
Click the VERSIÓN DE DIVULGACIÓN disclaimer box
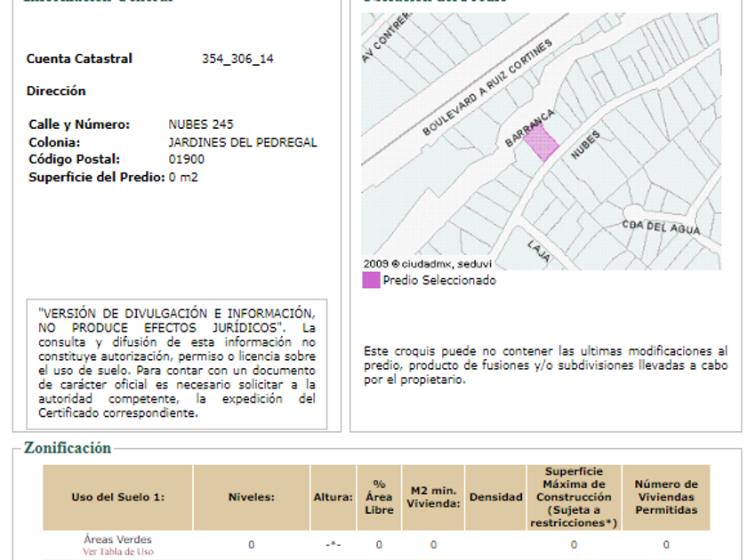pyautogui.click(x=177, y=364)
